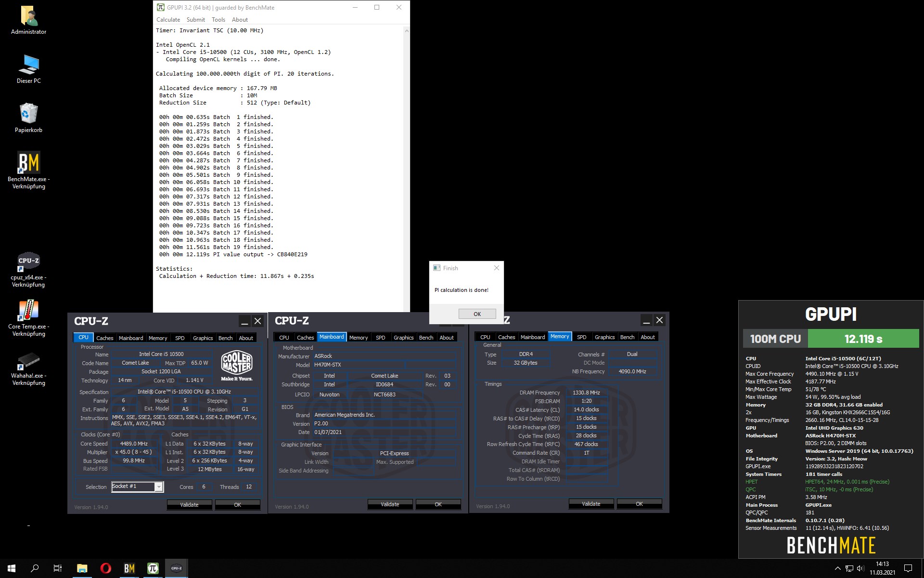Switch to Bench tab in first CPU-Z window
The image size is (924, 578).
pyautogui.click(x=225, y=338)
